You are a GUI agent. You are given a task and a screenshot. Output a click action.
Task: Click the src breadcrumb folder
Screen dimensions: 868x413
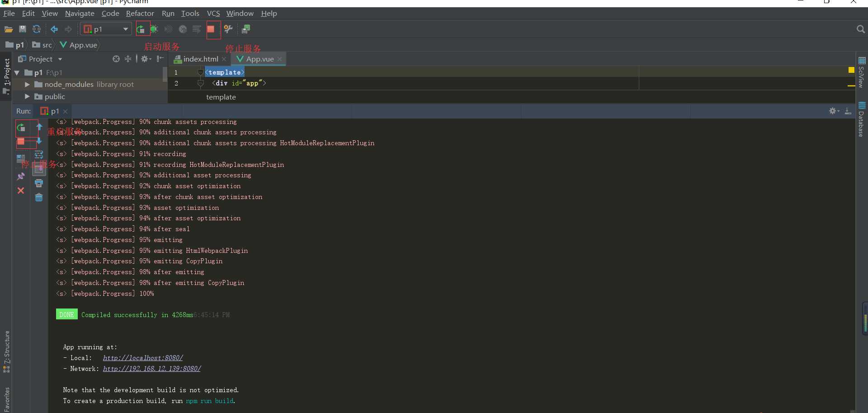pyautogui.click(x=42, y=45)
